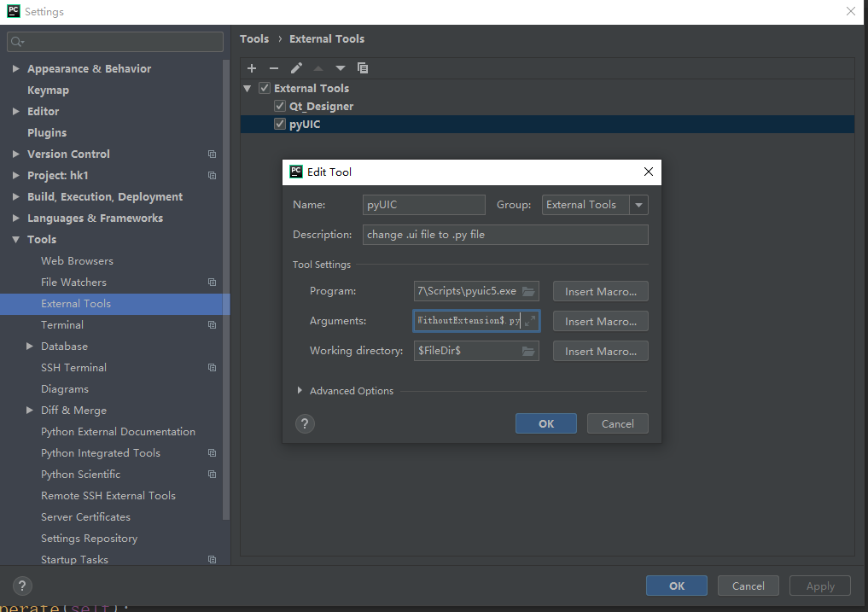The image size is (868, 612).
Task: Copy selected tool with copy icon
Action: click(x=363, y=68)
